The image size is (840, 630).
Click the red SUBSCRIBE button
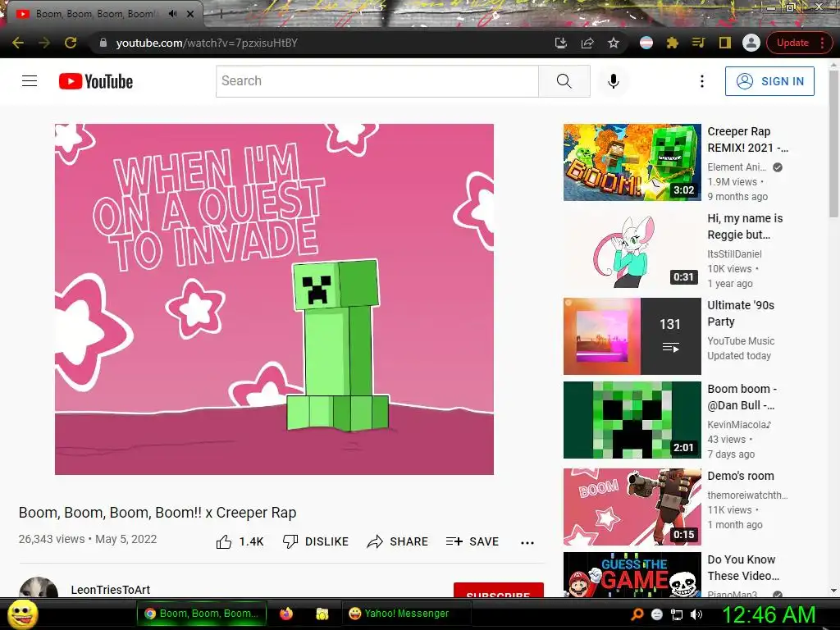coord(498,590)
